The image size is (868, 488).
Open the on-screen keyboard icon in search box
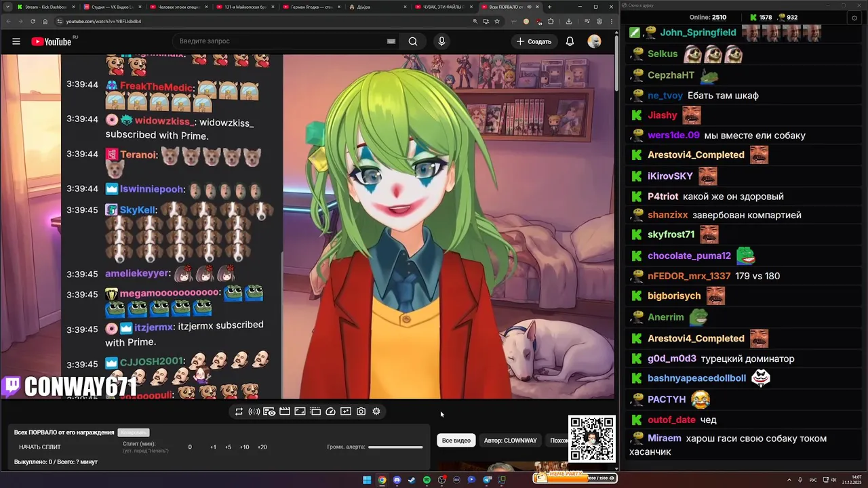click(x=391, y=41)
